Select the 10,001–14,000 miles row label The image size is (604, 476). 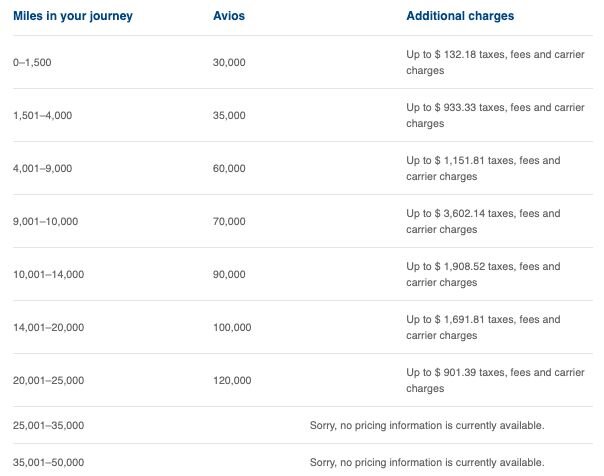pyautogui.click(x=49, y=274)
